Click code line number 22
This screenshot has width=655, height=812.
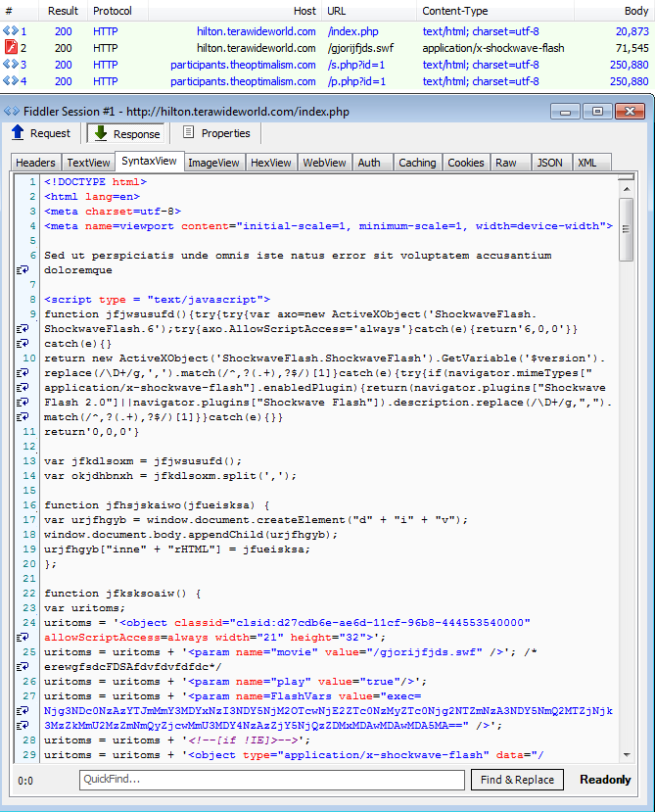pyautogui.click(x=29, y=594)
